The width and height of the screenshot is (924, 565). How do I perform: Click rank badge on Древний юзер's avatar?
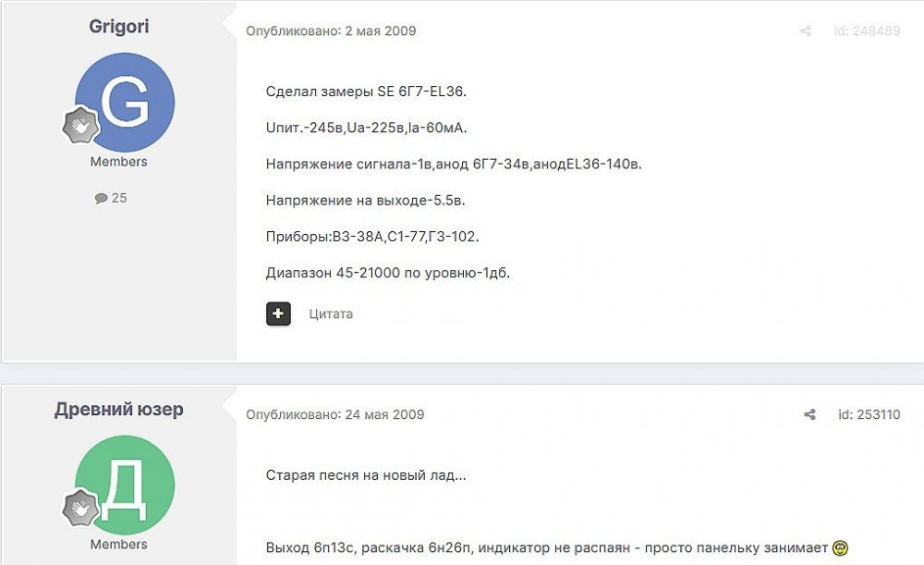click(x=81, y=509)
